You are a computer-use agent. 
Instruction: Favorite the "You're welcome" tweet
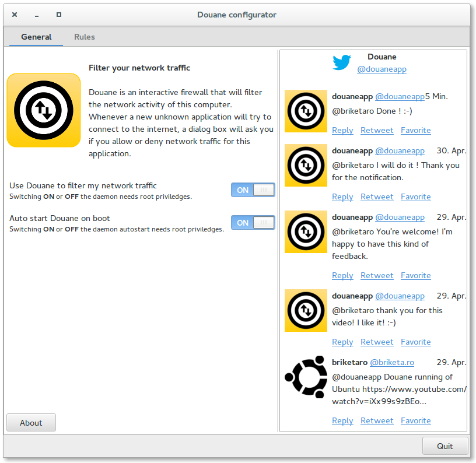tap(415, 275)
